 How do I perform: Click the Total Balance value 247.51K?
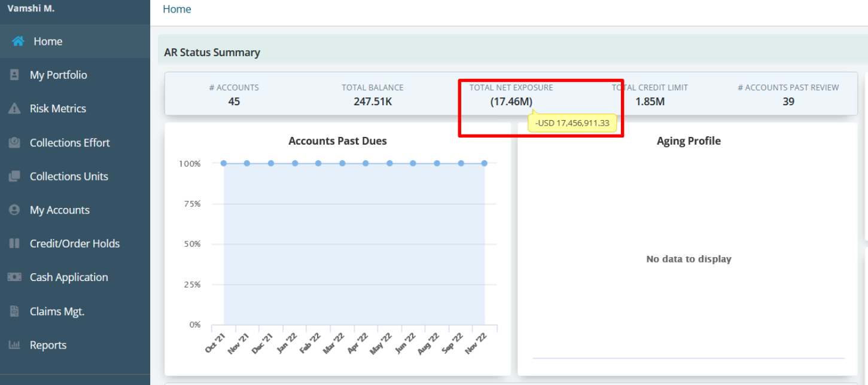[x=373, y=102]
